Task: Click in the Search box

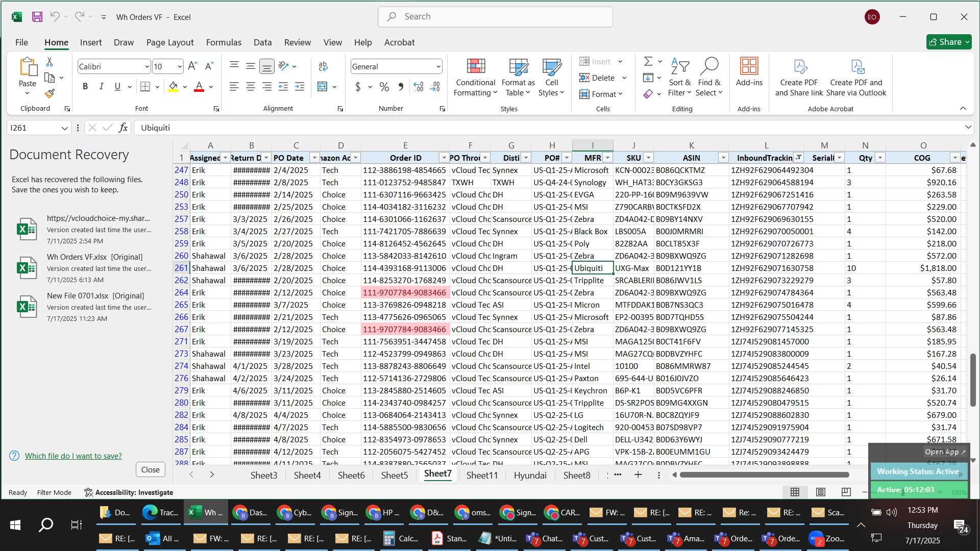Action: [x=495, y=16]
